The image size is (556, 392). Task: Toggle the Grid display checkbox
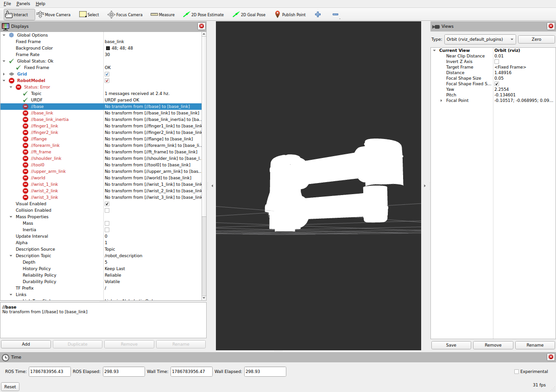click(107, 74)
